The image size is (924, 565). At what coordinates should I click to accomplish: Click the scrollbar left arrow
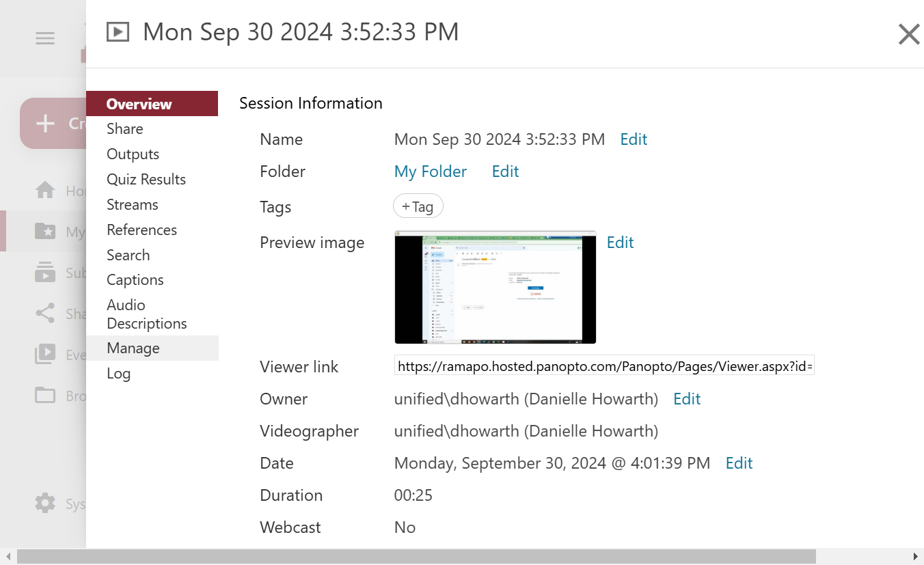tap(8, 556)
